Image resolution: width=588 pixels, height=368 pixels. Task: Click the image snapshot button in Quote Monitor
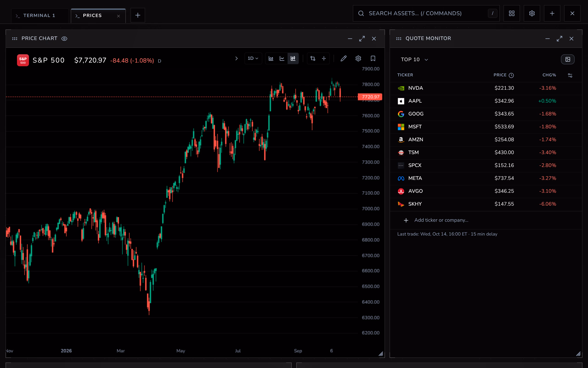tap(568, 59)
